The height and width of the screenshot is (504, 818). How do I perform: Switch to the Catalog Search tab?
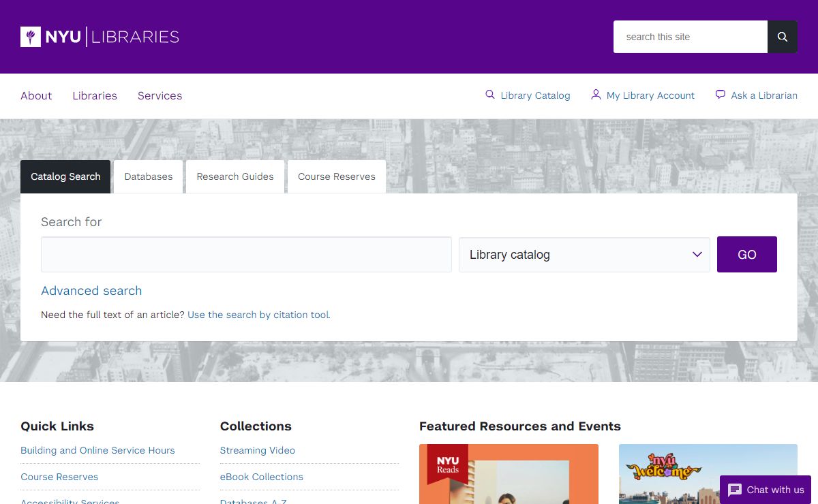[x=65, y=176]
